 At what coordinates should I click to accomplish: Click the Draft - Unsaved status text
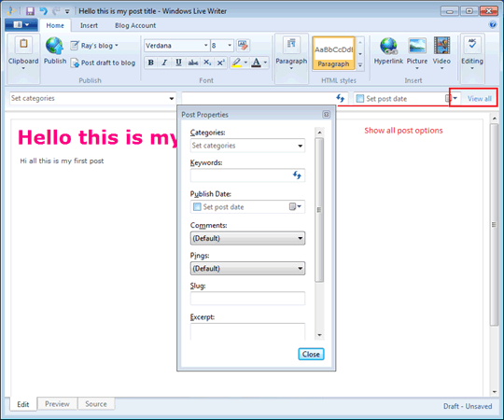(x=468, y=406)
